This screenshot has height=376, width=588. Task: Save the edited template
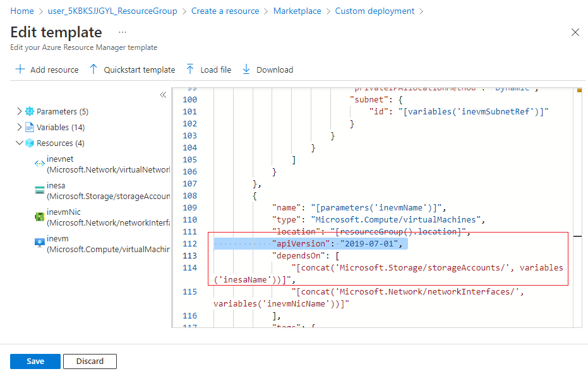tap(35, 361)
